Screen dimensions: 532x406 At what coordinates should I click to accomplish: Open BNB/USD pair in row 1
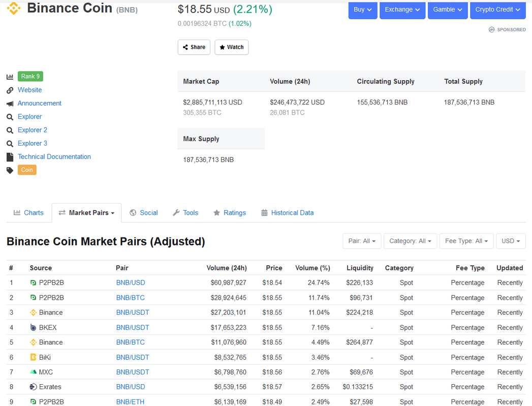(131, 283)
